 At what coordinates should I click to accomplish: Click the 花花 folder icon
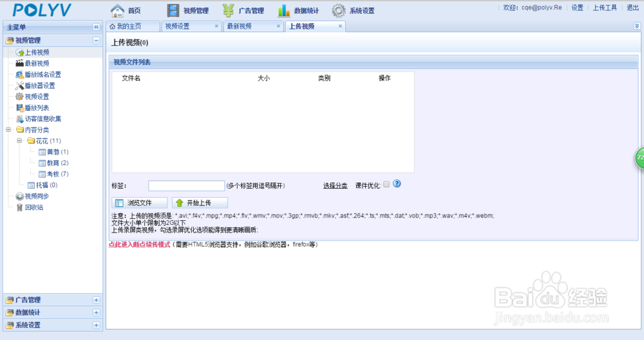[x=31, y=141]
